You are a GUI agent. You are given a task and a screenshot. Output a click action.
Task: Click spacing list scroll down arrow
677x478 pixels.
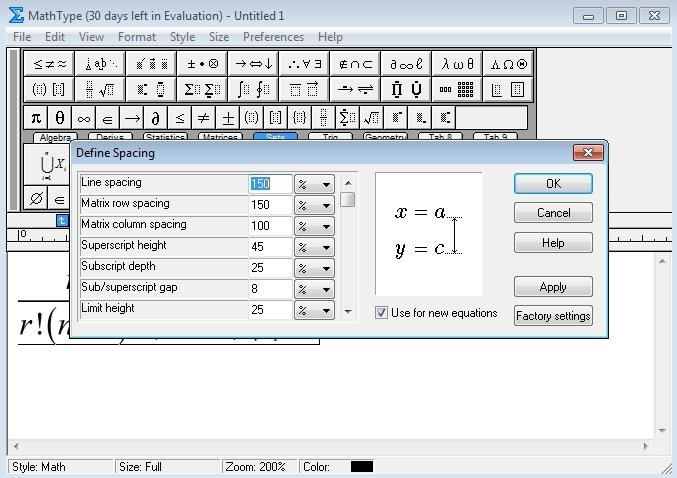pyautogui.click(x=348, y=311)
